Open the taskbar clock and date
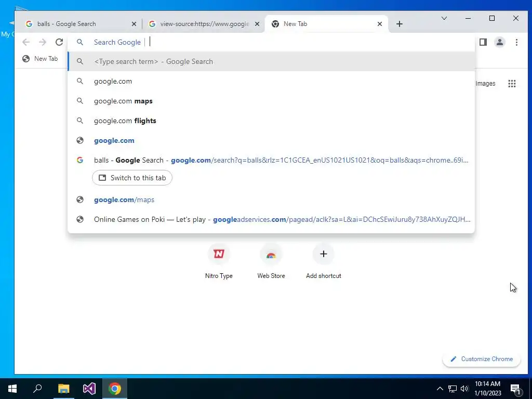Image resolution: width=532 pixels, height=399 pixels. pos(487,389)
